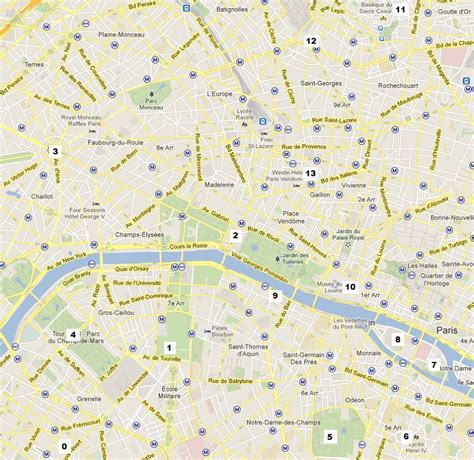
Task: Select the blue train station icon near Fnac St-Lazare
Action: [x=264, y=121]
